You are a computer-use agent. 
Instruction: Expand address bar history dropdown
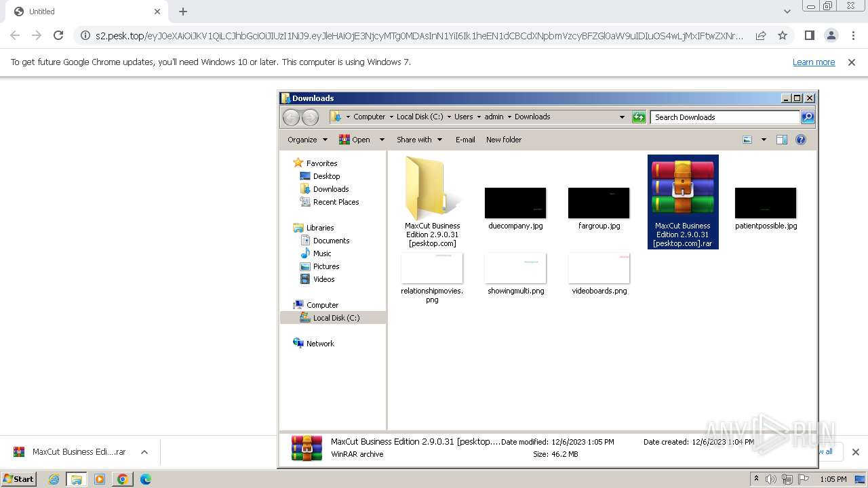pyautogui.click(x=622, y=117)
